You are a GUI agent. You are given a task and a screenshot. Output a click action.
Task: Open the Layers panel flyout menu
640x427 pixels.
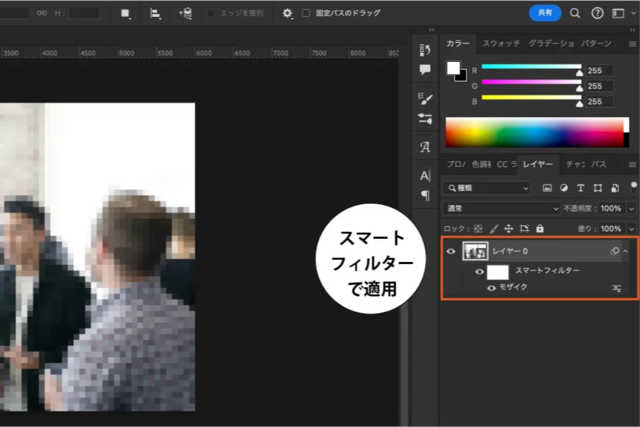pos(632,165)
